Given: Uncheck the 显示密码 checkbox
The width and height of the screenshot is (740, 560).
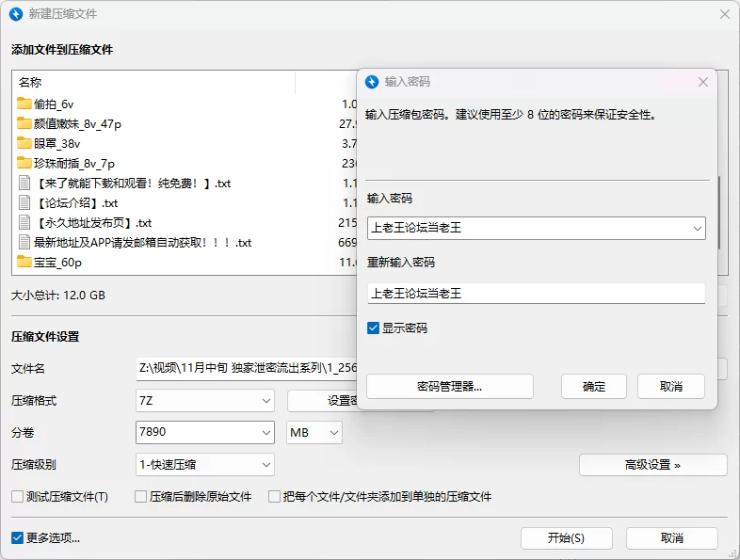Looking at the screenshot, I should coord(374,328).
